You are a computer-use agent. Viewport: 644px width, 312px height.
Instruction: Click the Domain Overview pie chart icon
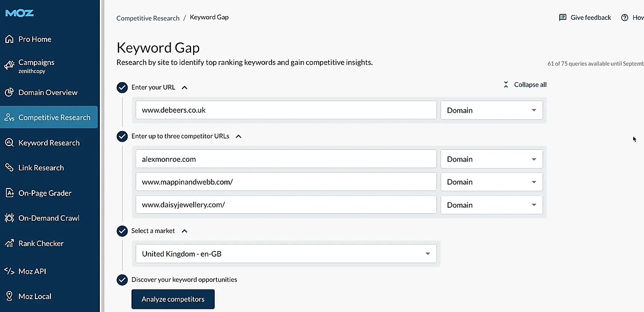point(9,92)
